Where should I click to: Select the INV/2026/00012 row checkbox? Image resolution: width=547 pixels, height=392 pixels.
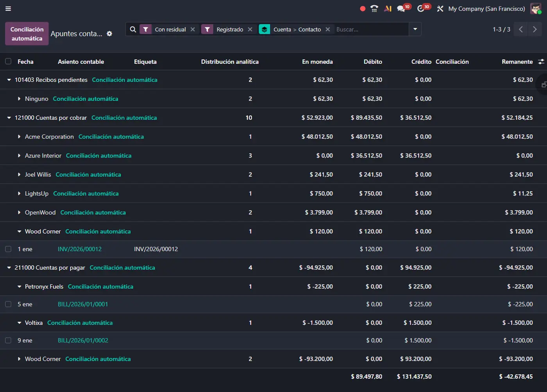click(x=8, y=249)
